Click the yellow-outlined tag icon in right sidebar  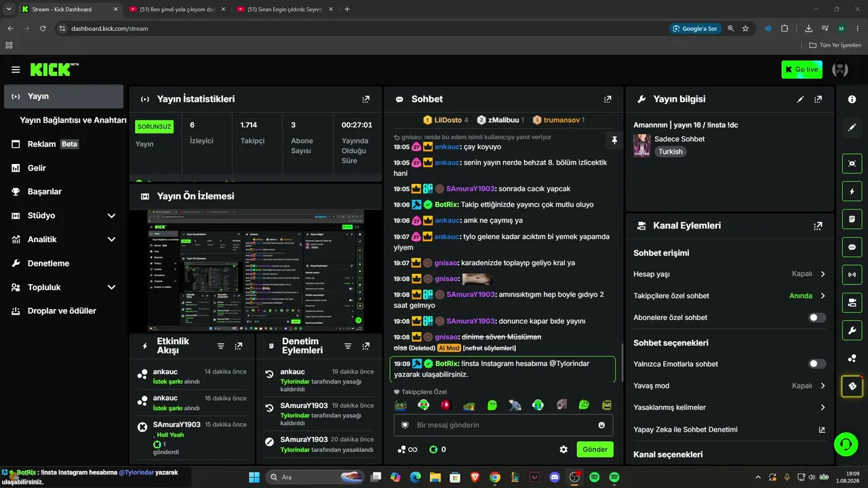[852, 386]
